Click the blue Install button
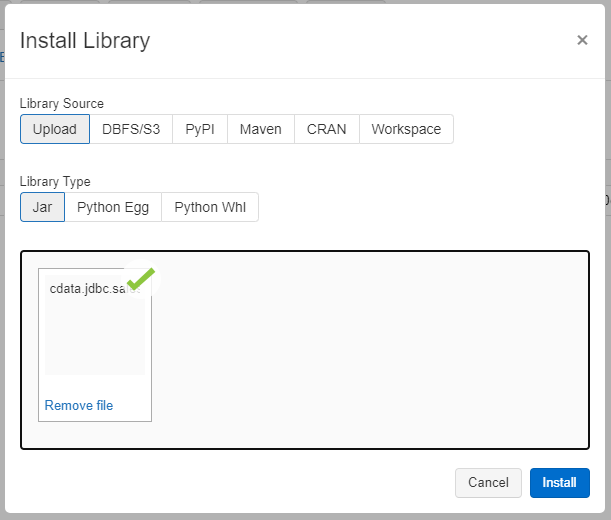The image size is (611, 520). tap(559, 482)
